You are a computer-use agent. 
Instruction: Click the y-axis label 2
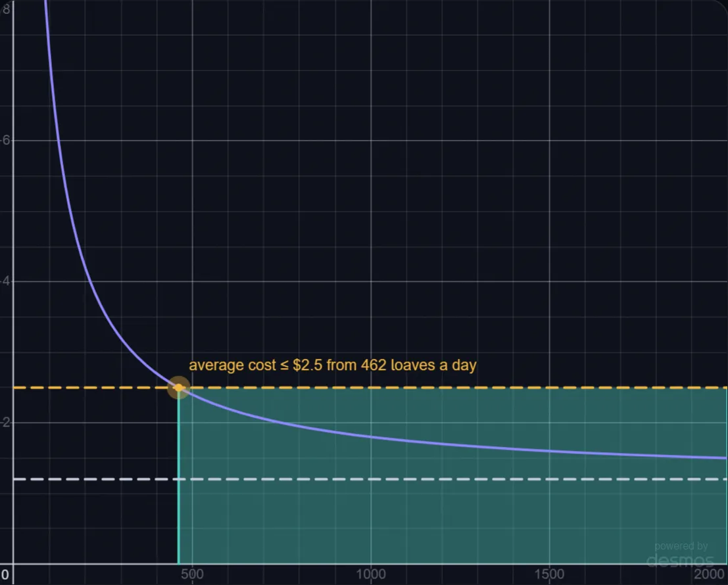tap(5, 422)
